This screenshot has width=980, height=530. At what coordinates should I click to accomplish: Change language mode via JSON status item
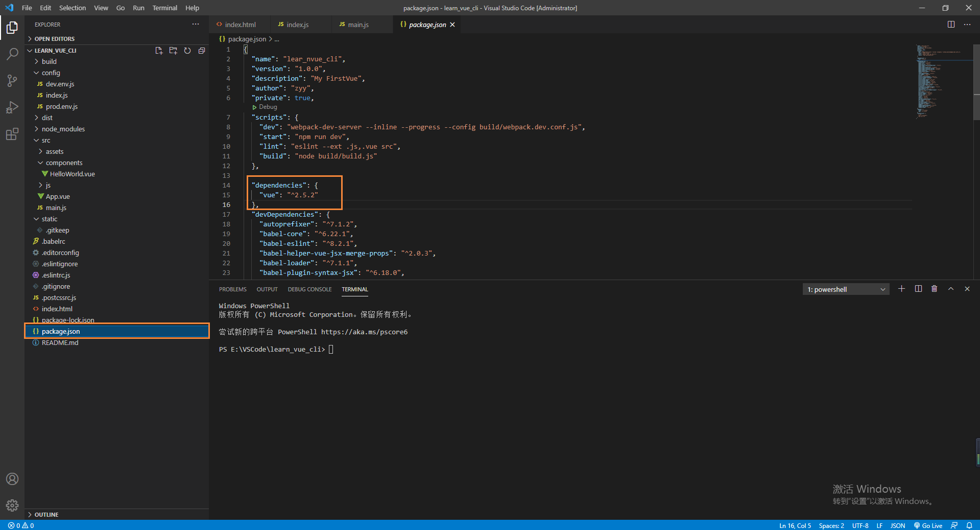[897, 525]
